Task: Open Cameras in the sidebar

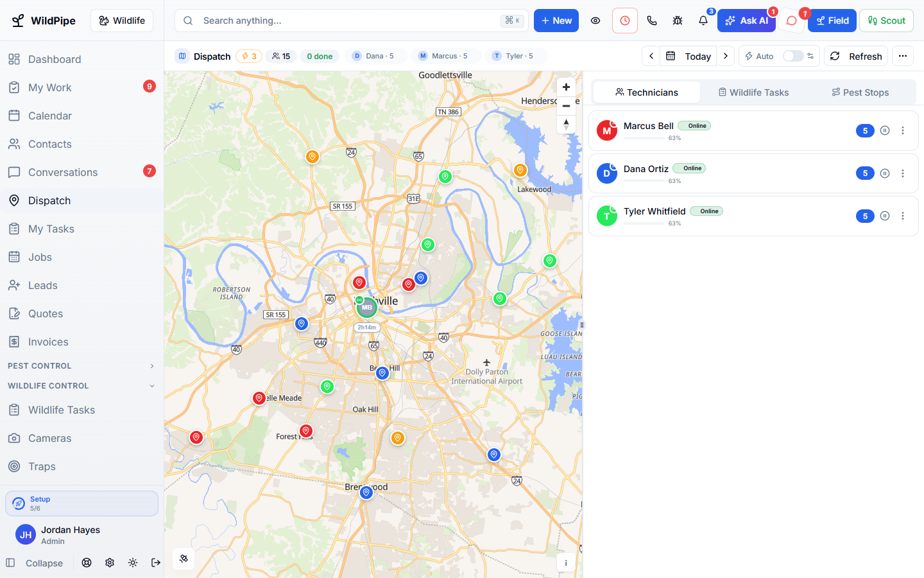Action: 81,438
